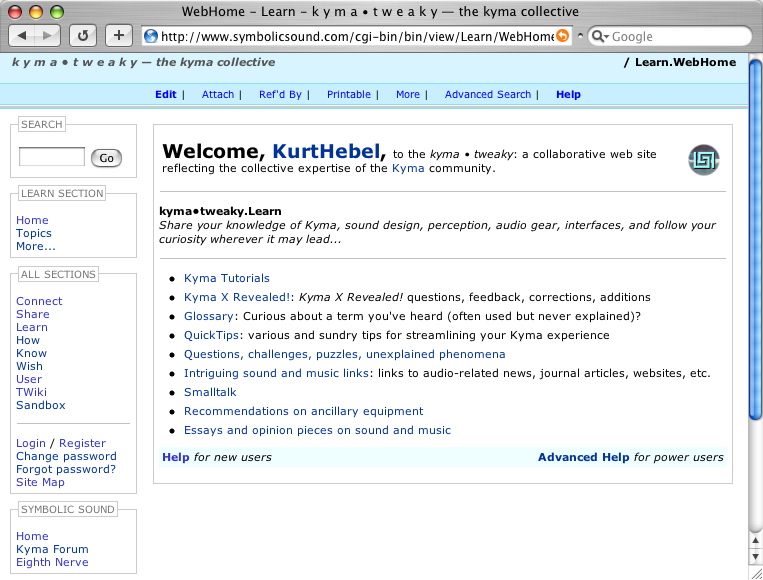The width and height of the screenshot is (763, 580).
Task: Click the Login link
Action: [x=31, y=443]
